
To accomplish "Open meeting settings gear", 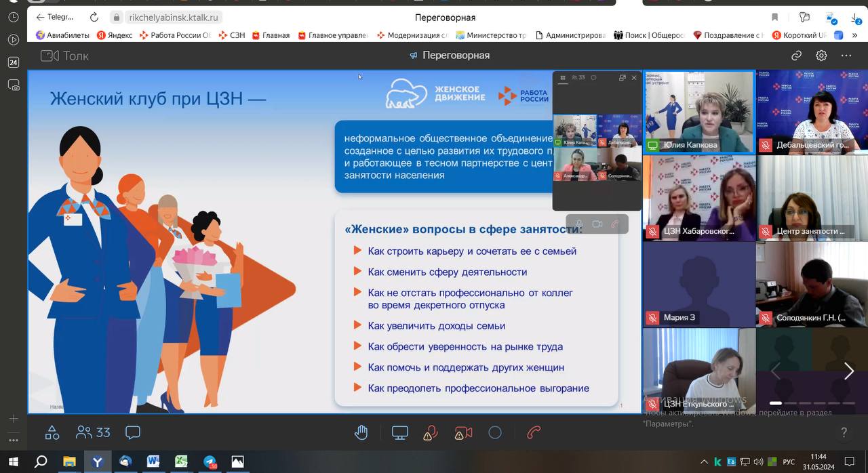I will tap(821, 56).
